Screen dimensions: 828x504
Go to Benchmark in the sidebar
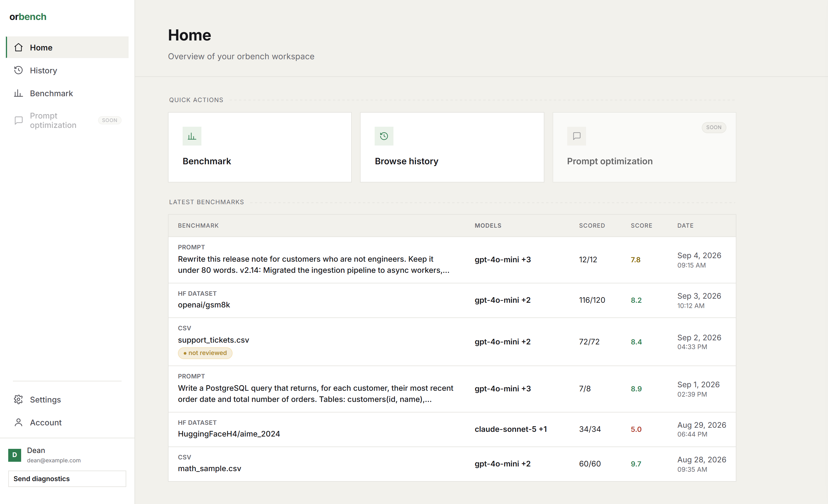(67, 93)
